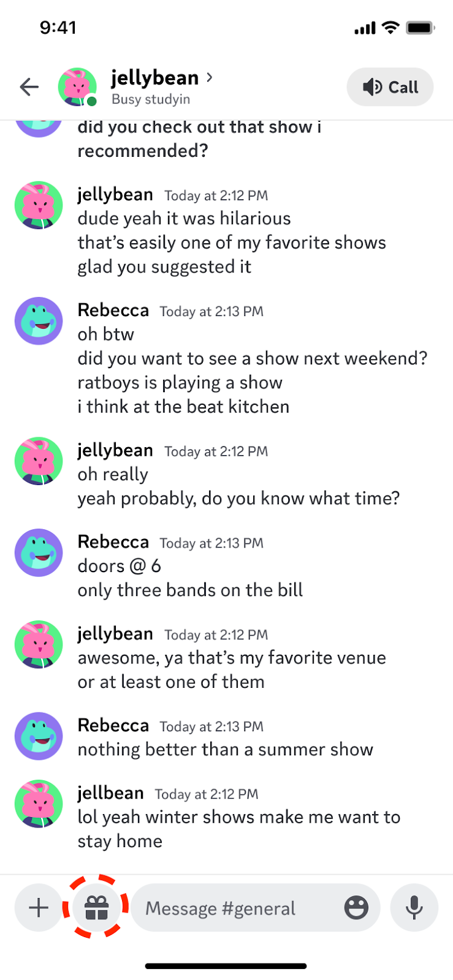Viewport: 453px width, 980px height.
Task: Open the gift icon in message bar
Action: coord(96,907)
